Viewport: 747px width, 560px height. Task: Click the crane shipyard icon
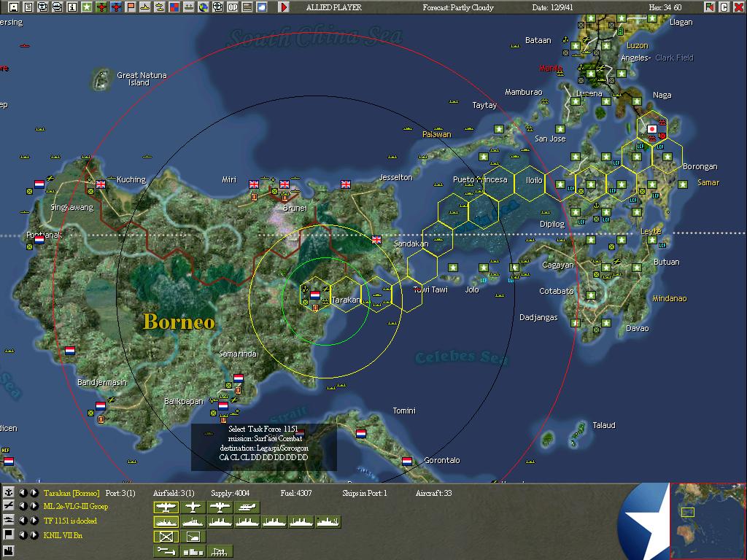coord(220,551)
